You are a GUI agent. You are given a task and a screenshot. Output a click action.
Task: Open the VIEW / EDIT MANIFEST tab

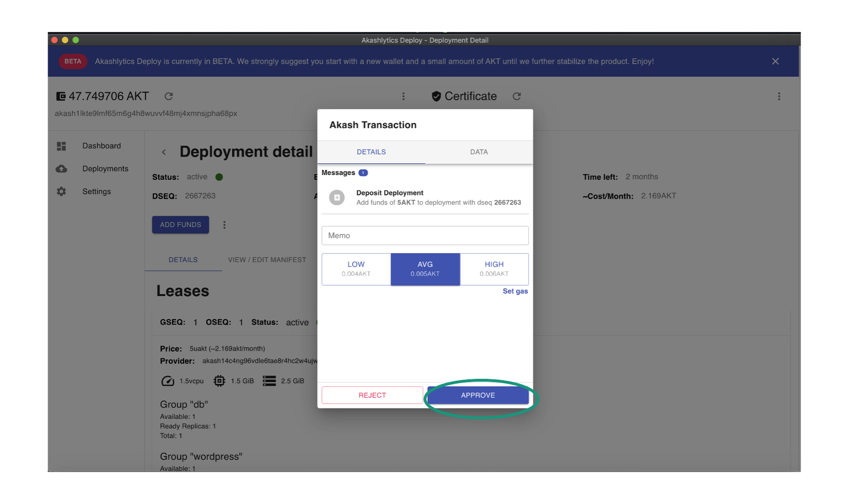click(x=267, y=260)
